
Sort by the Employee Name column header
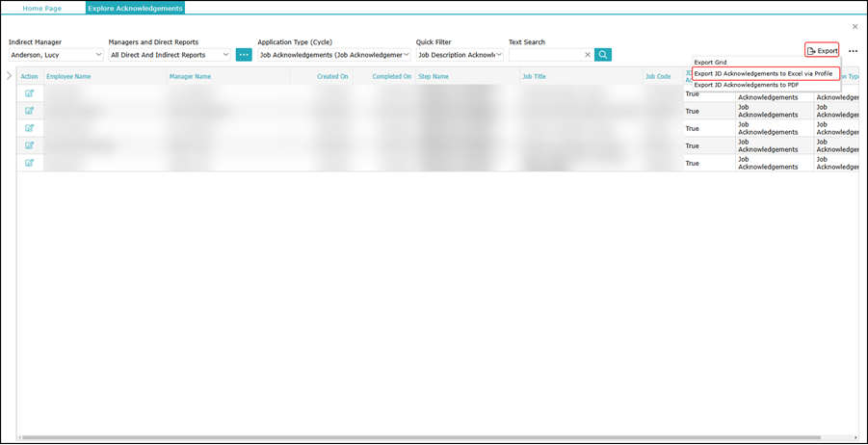coord(68,76)
